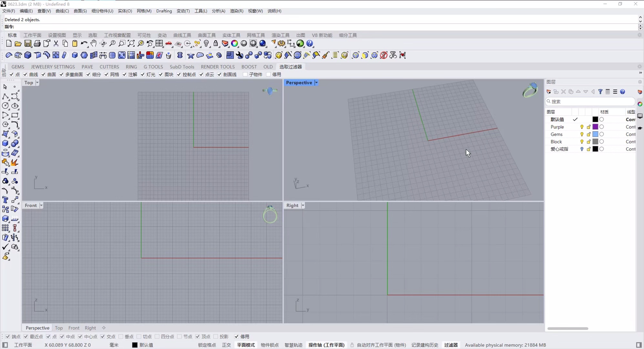
Task: Switch to the RENDER TOOLS tab
Action: [x=218, y=67]
